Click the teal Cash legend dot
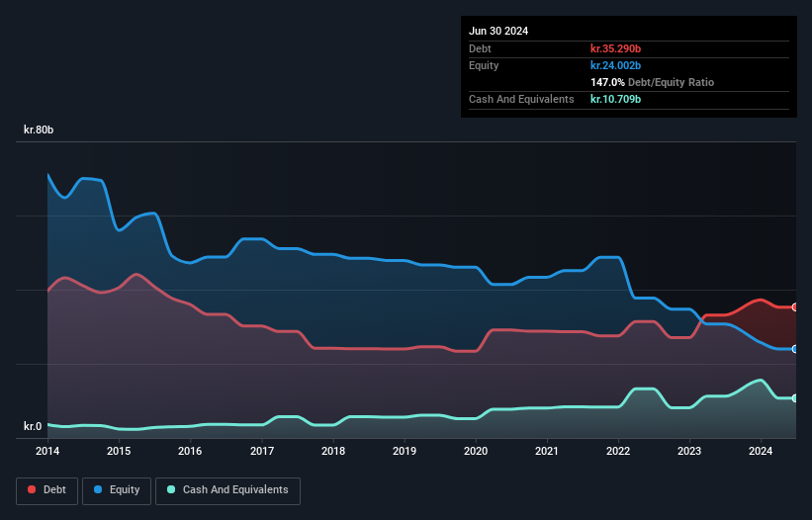Screen dimensions: 812x520 coord(171,489)
